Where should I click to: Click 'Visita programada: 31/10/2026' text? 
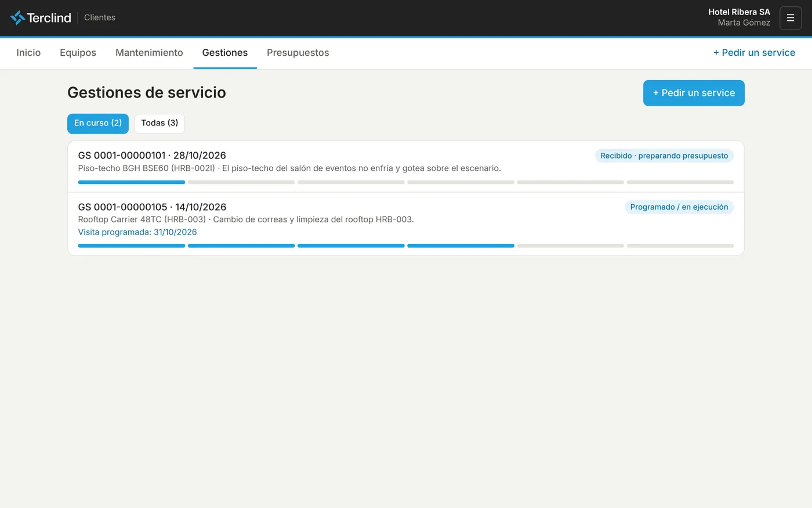pos(137,232)
